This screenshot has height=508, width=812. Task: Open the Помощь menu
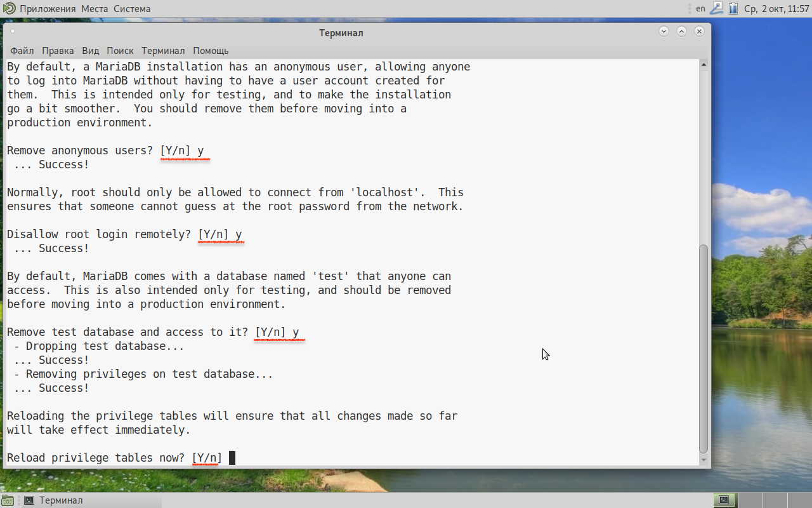pyautogui.click(x=211, y=51)
